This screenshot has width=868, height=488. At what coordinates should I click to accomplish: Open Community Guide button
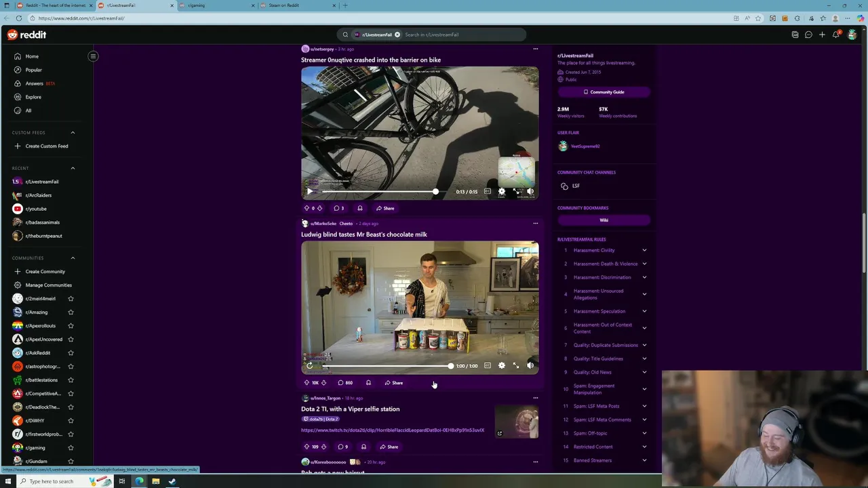(x=604, y=92)
